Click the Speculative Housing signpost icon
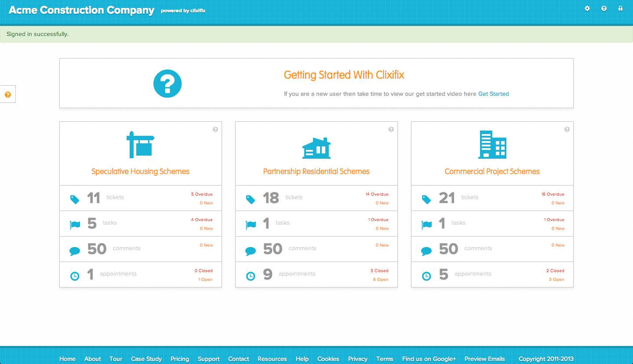The width and height of the screenshot is (633, 364). tap(140, 144)
